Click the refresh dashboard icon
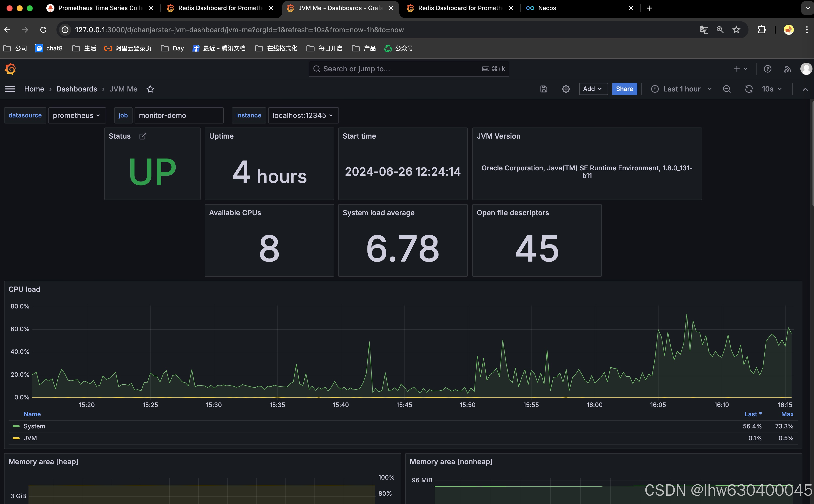Image resolution: width=814 pixels, height=504 pixels. point(749,89)
